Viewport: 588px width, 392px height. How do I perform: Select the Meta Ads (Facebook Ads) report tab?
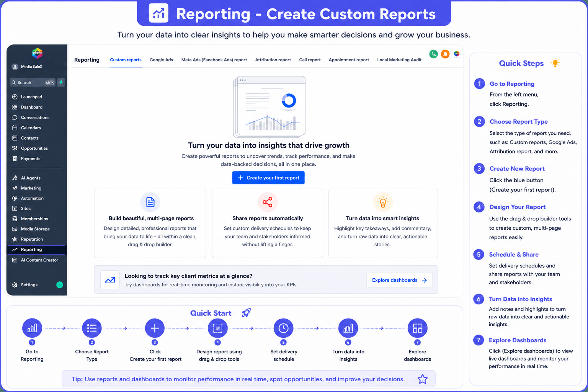[214, 60]
